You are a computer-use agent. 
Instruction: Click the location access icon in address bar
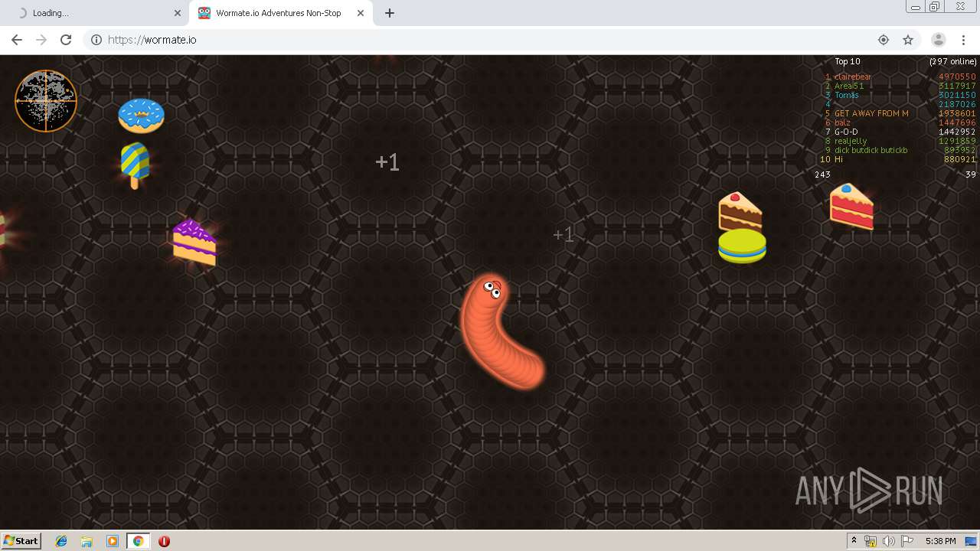tap(884, 40)
